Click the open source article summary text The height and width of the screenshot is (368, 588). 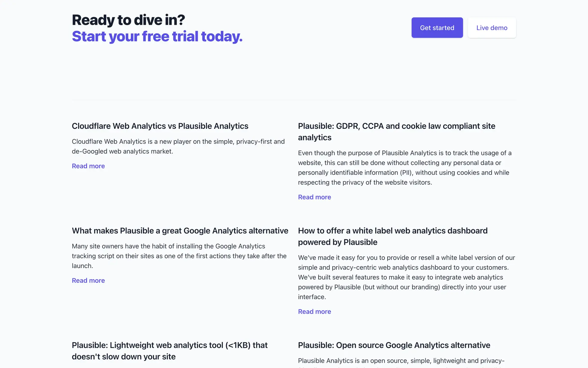[401, 361]
